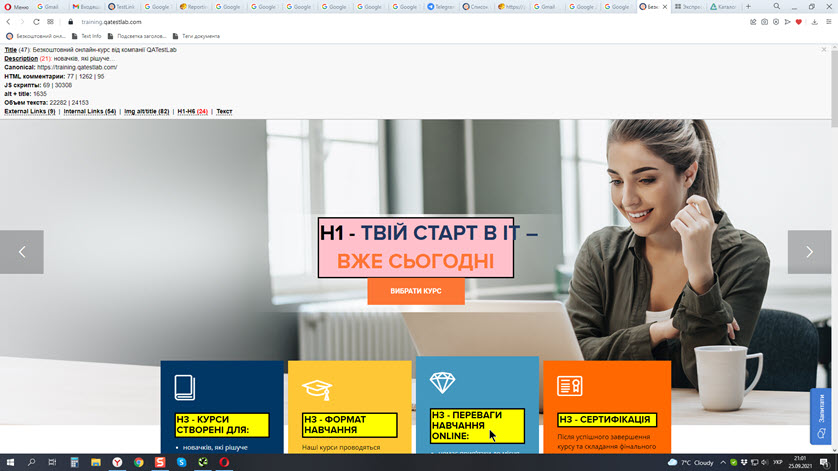Click the browser back arrow
The image size is (838, 471).
tap(9, 21)
